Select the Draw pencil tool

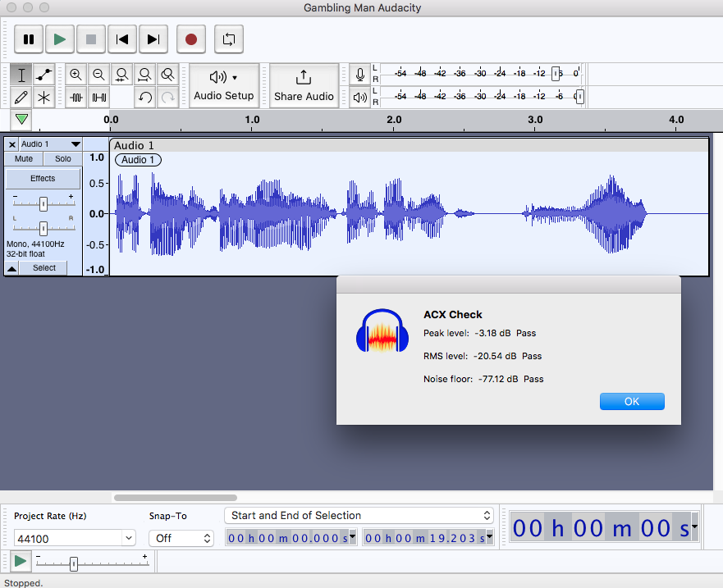(x=21, y=98)
